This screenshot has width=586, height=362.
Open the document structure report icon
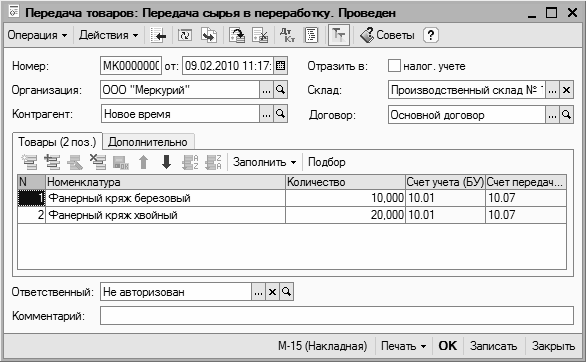pyautogui.click(x=311, y=35)
